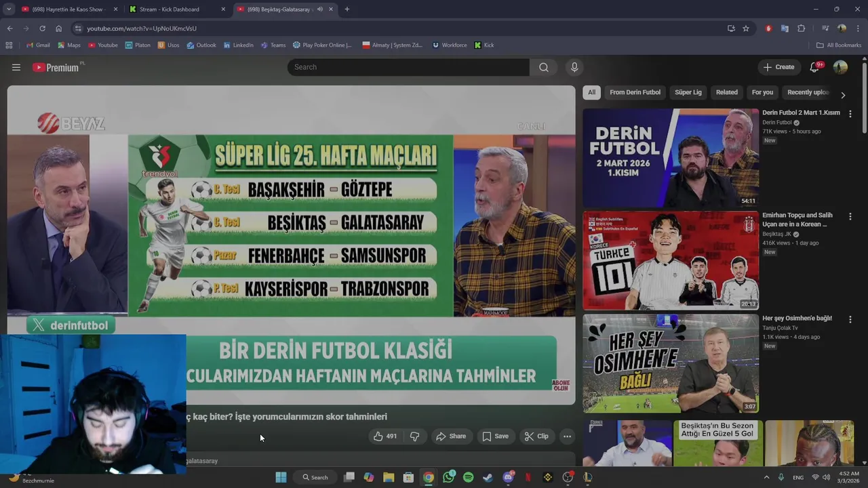This screenshot has height=488, width=868.
Task: Mute the Beşiktaş-Galatasaray tab audio icon
Action: click(319, 9)
